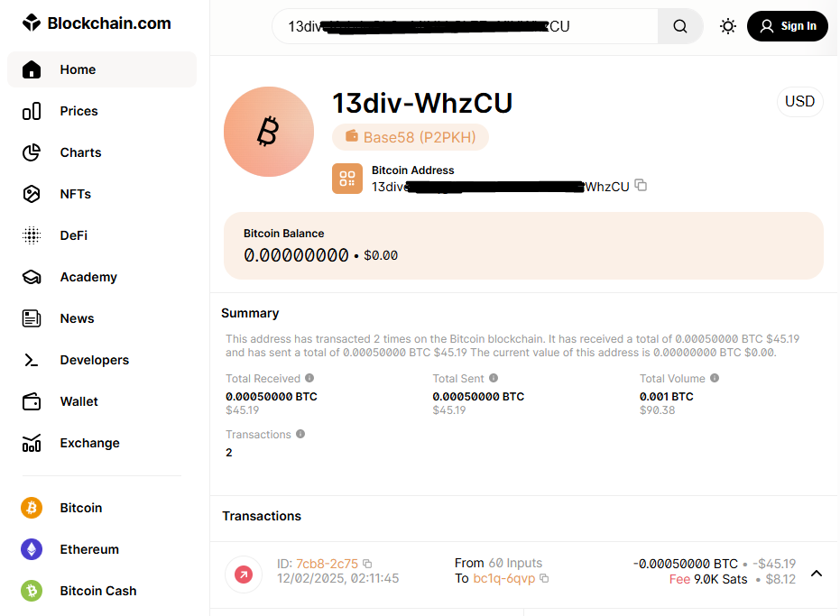Click the search magnifier icon
Viewport: 840px width, 616px height.
[x=680, y=26]
